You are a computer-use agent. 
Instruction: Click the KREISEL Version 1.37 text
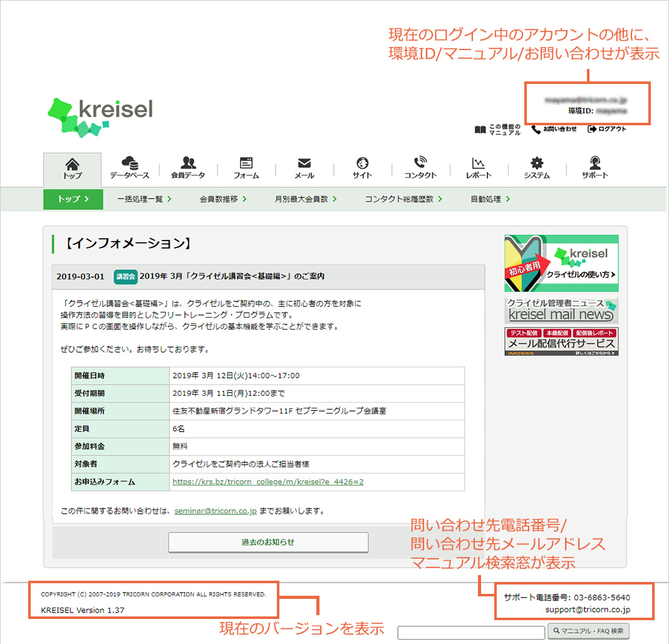[83, 610]
